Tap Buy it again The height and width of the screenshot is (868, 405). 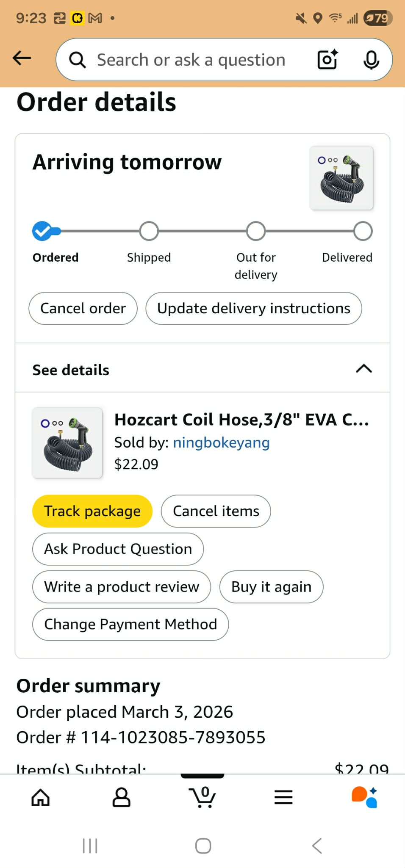(x=272, y=587)
